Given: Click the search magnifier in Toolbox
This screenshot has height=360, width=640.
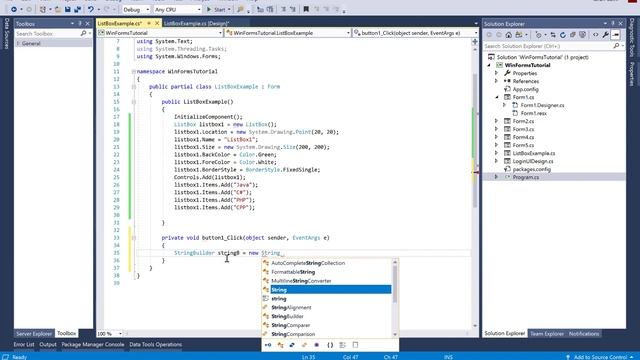Looking at the screenshot, I should [83, 33].
